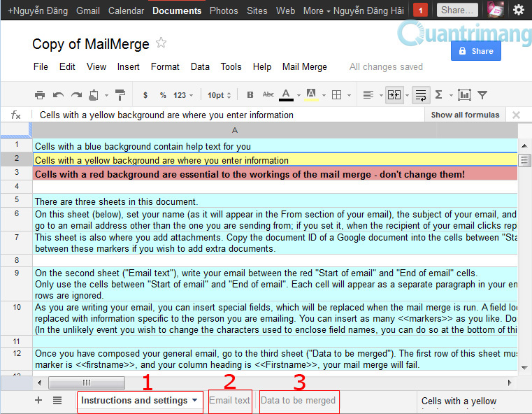Screen dimensions: 532x414
Task: Click the +Nguyễn Đăng profile link
Action: click(x=38, y=11)
